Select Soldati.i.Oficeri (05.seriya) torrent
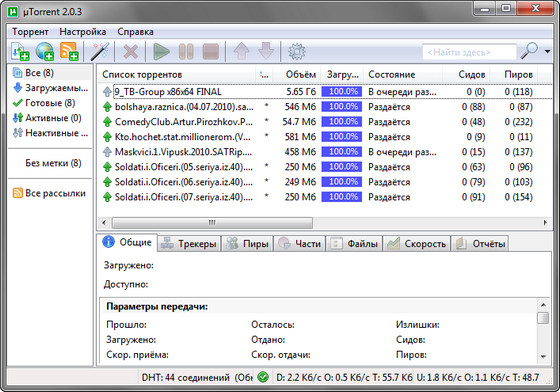Image resolution: width=560 pixels, height=392 pixels. [x=325, y=167]
